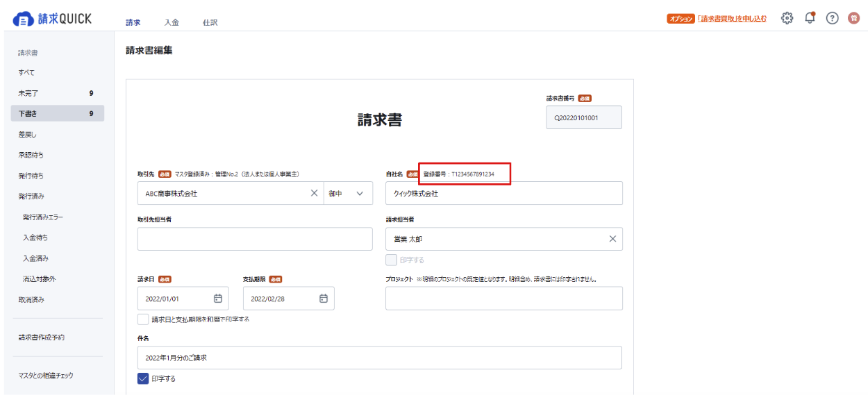Open the settings gear icon
The width and height of the screenshot is (868, 400).
[787, 19]
